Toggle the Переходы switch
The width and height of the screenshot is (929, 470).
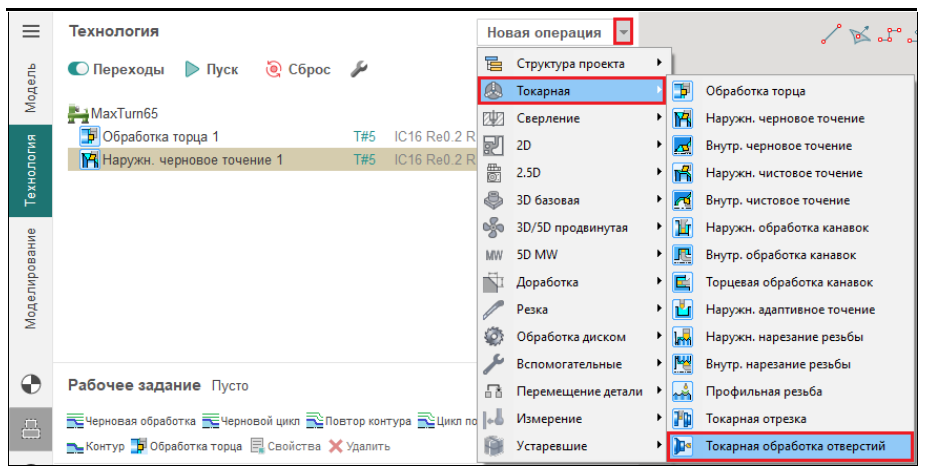tap(79, 70)
